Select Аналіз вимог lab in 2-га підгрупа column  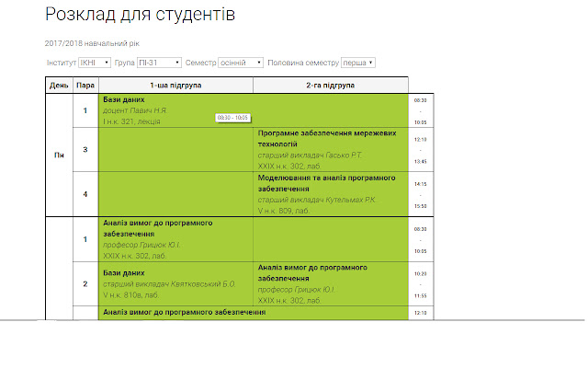point(331,284)
